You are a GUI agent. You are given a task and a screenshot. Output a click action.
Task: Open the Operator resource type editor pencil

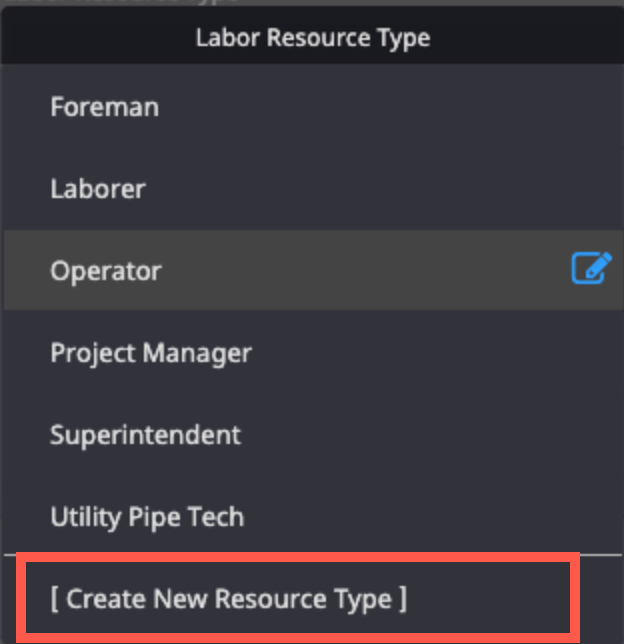[x=592, y=268]
